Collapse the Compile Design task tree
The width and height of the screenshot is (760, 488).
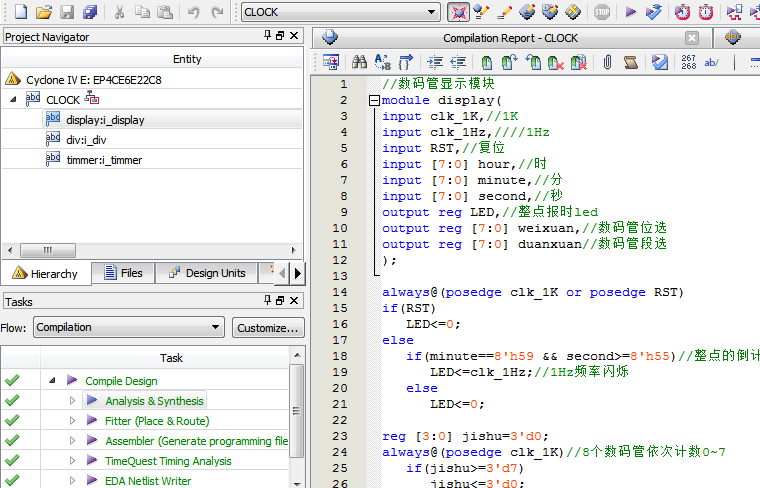(x=51, y=381)
